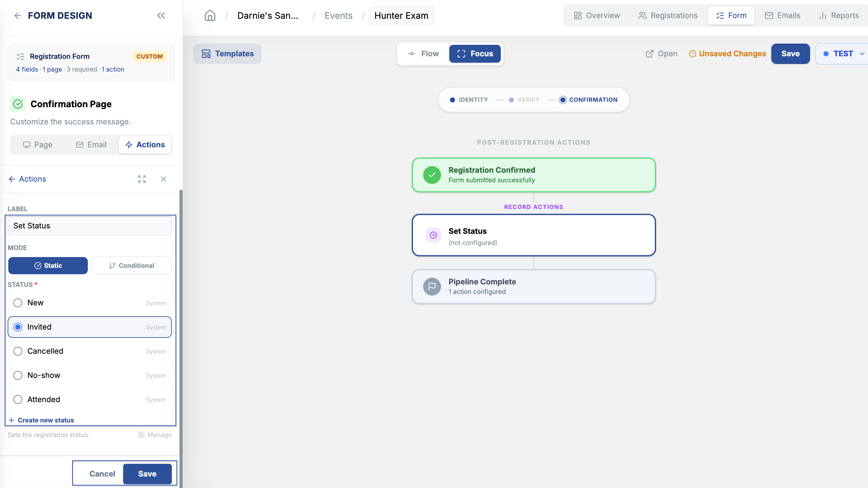
Task: Click the Unsaved Changes warning indicator
Action: click(727, 53)
